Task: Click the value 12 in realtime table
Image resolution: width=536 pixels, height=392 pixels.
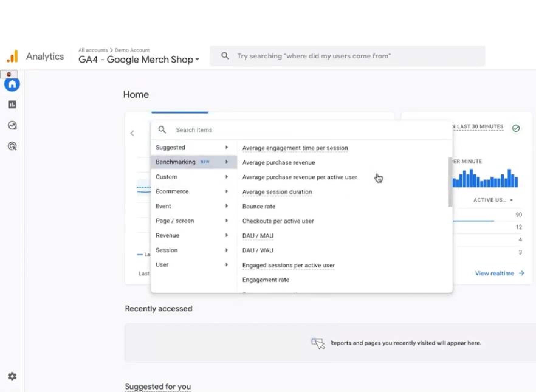Action: coord(519,227)
